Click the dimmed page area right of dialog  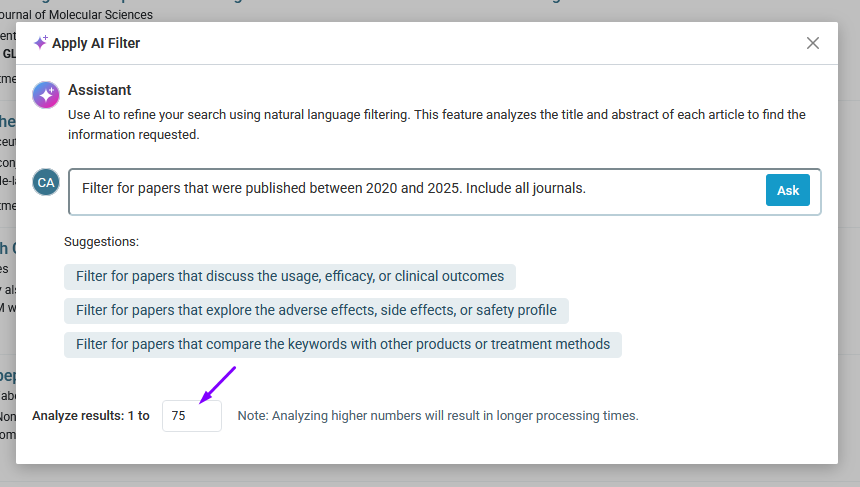tap(849, 250)
